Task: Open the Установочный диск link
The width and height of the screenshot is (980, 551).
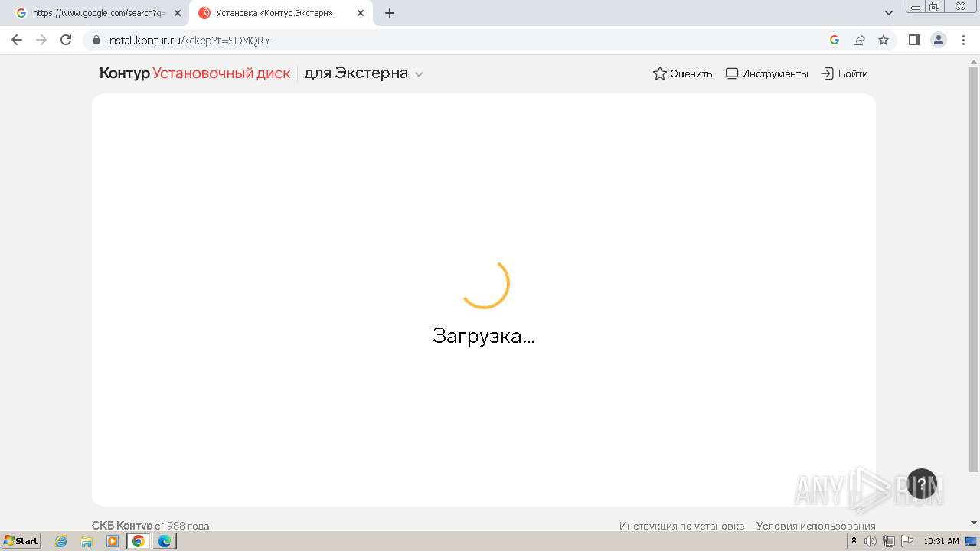Action: coord(221,73)
